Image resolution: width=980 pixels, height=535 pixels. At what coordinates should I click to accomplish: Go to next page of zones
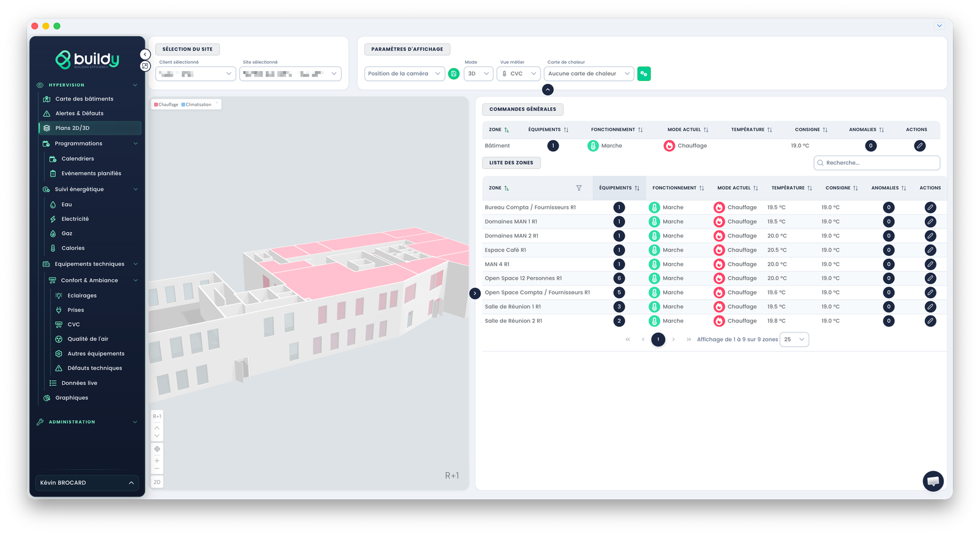pyautogui.click(x=673, y=339)
